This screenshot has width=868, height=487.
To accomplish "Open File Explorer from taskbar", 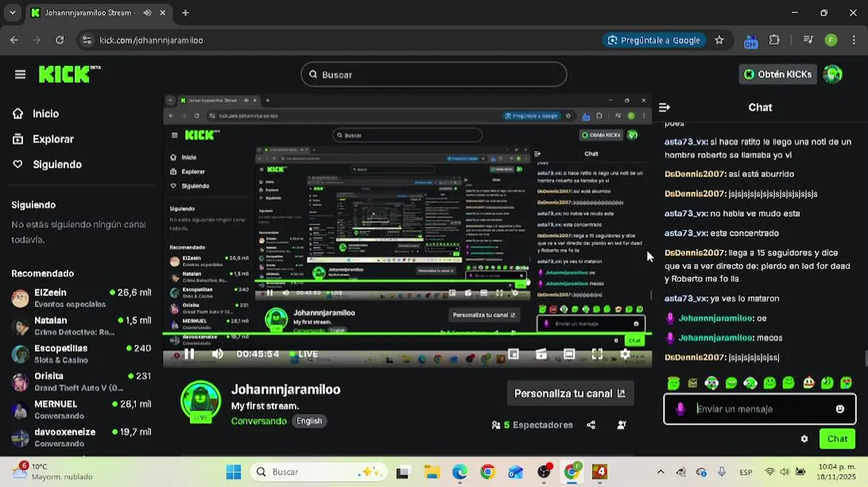I will 431,471.
